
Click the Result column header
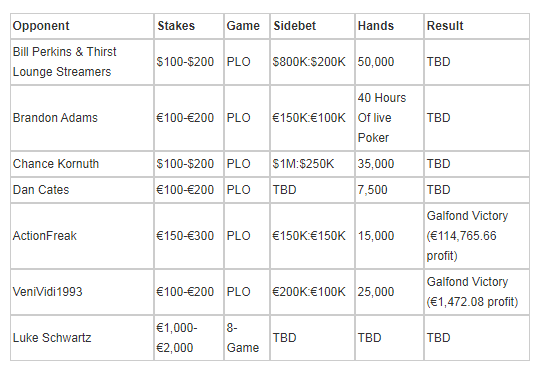(x=477, y=26)
